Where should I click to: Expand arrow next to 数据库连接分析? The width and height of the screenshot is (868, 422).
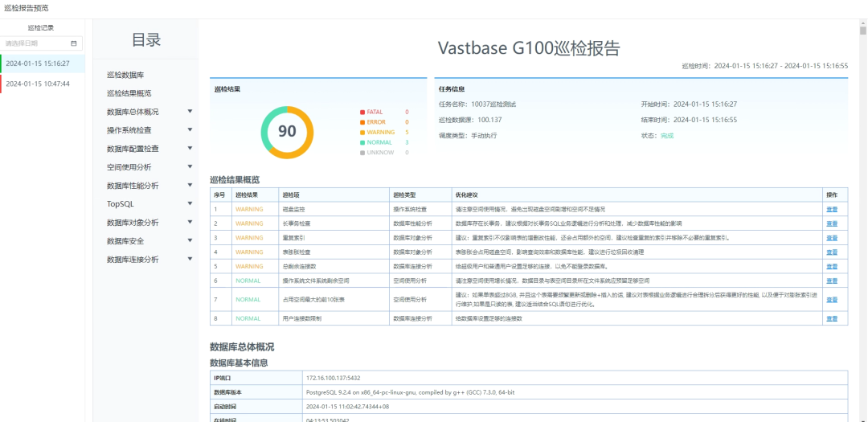[x=190, y=259]
